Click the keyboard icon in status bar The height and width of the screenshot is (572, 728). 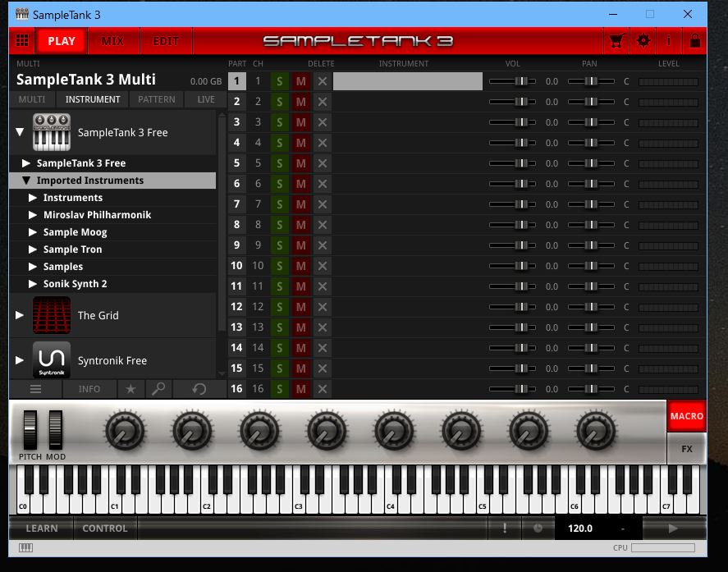click(26, 548)
